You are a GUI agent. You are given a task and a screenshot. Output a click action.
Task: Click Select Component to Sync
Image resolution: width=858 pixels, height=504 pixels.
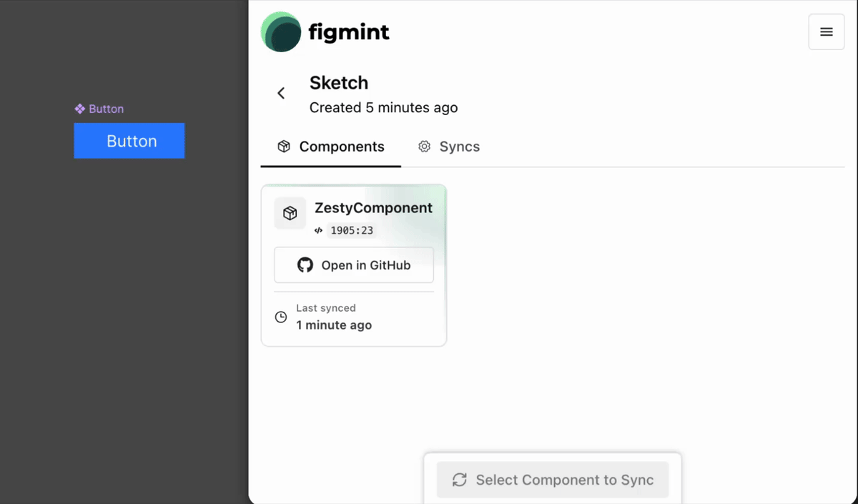pos(552,480)
